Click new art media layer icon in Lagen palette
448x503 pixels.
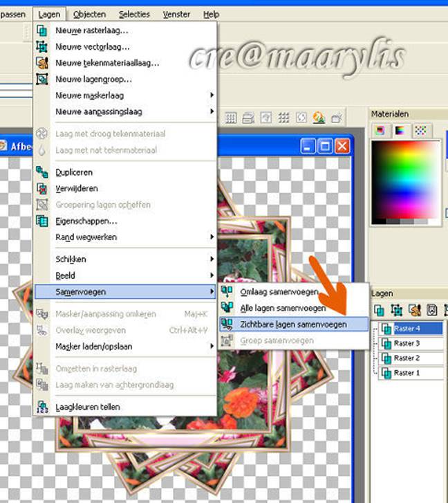415,310
